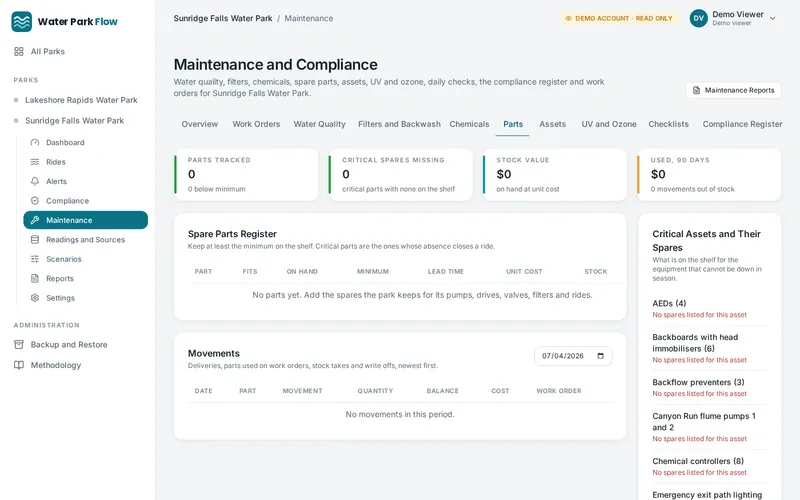Viewport: 800px width, 500px height.
Task: Click the Dashboard gauge icon
Action: click(x=35, y=142)
